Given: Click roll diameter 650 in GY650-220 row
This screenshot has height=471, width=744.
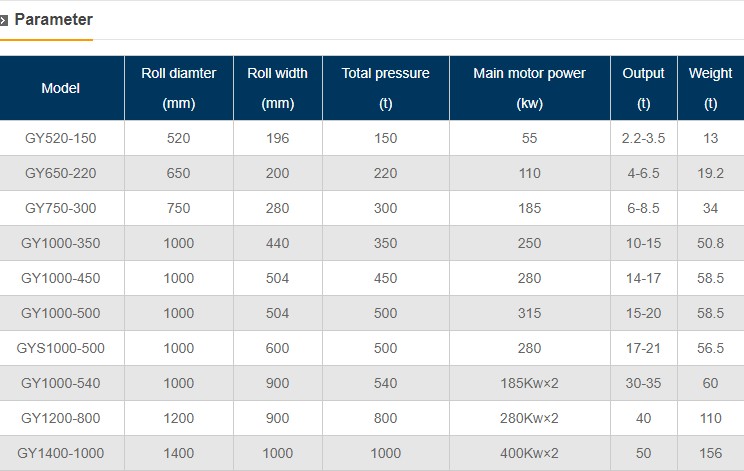Looking at the screenshot, I should pyautogui.click(x=178, y=173).
